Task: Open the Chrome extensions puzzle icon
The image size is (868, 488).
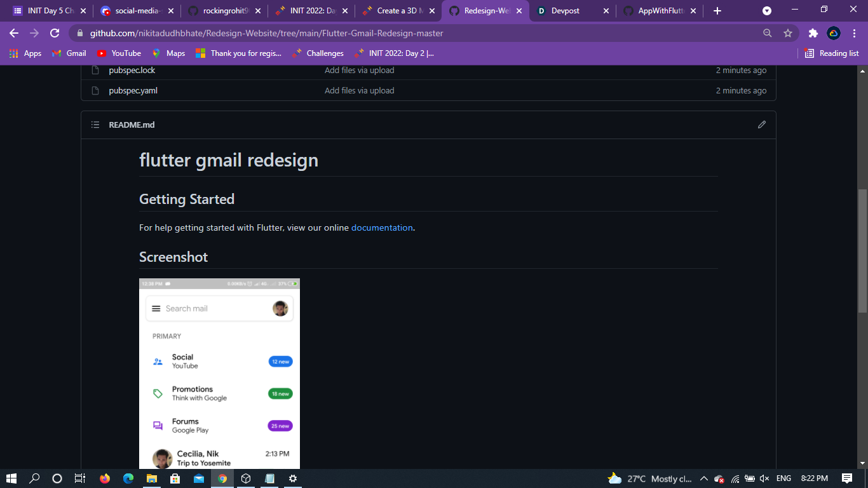Action: pyautogui.click(x=813, y=33)
